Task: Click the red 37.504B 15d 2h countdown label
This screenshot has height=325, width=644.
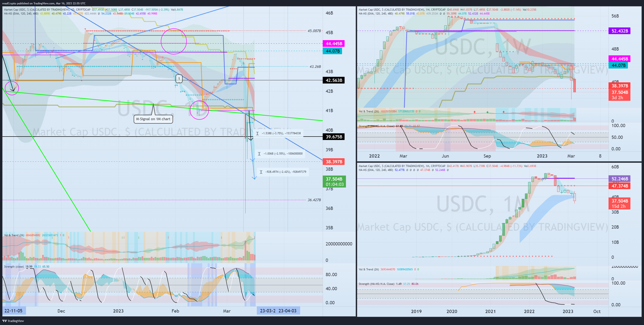Action: click(620, 204)
